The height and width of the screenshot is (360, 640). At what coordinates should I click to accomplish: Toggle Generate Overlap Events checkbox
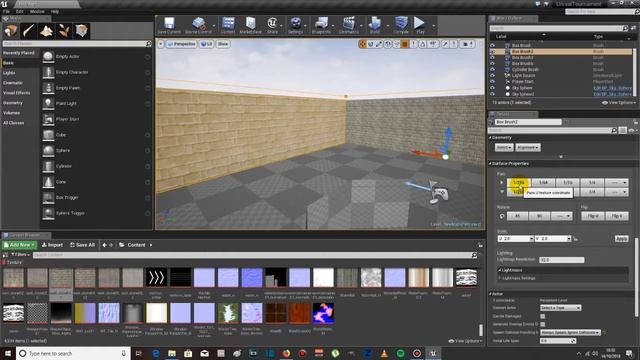542,324
